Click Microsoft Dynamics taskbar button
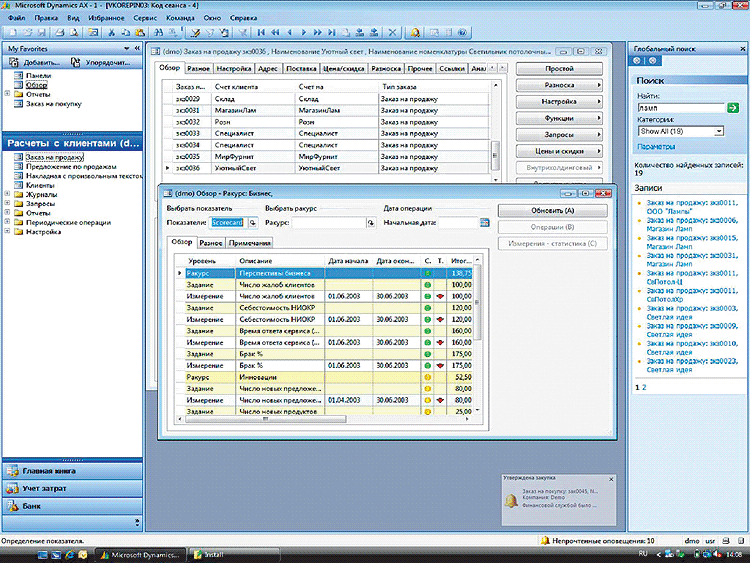This screenshot has height=563, width=750. pyautogui.click(x=141, y=555)
